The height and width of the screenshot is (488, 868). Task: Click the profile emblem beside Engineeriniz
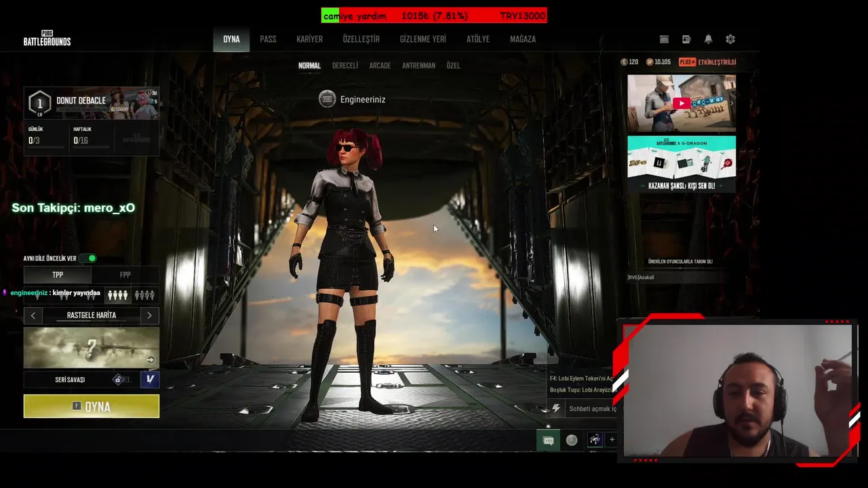point(328,99)
